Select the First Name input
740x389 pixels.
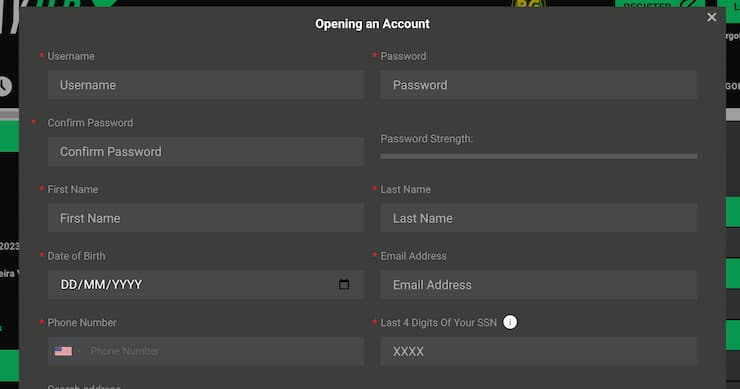pyautogui.click(x=206, y=218)
